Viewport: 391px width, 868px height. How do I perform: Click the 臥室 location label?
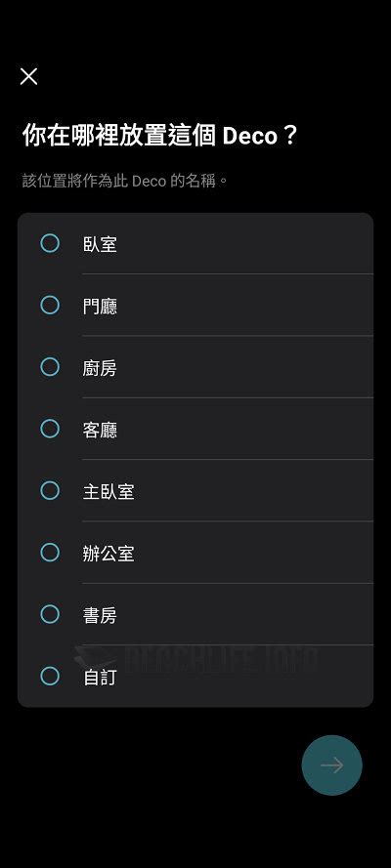[x=101, y=244]
